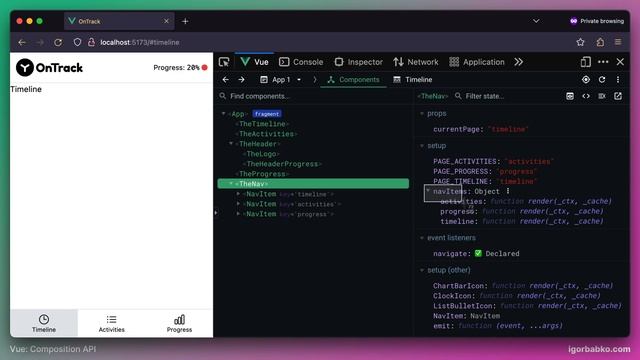Close the devtools panel
Screen dimensions: 640x360
coord(620,62)
